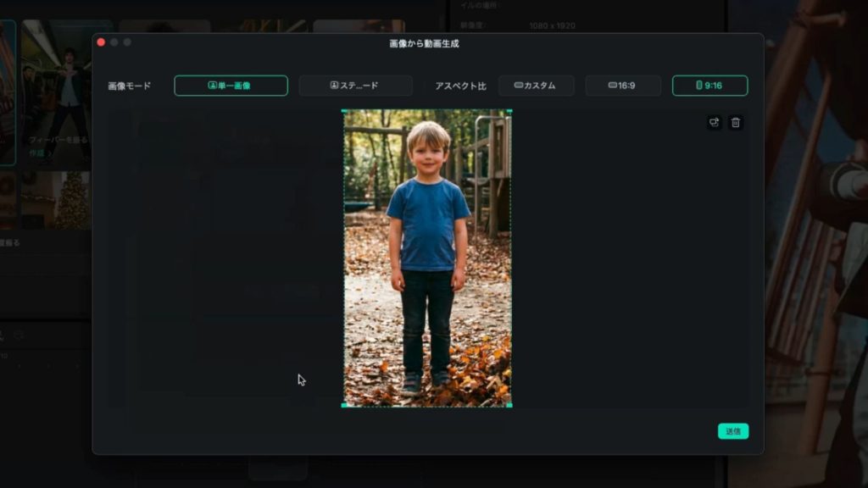Set aspect ratio to 16:9
The height and width of the screenshot is (488, 868).
point(622,86)
